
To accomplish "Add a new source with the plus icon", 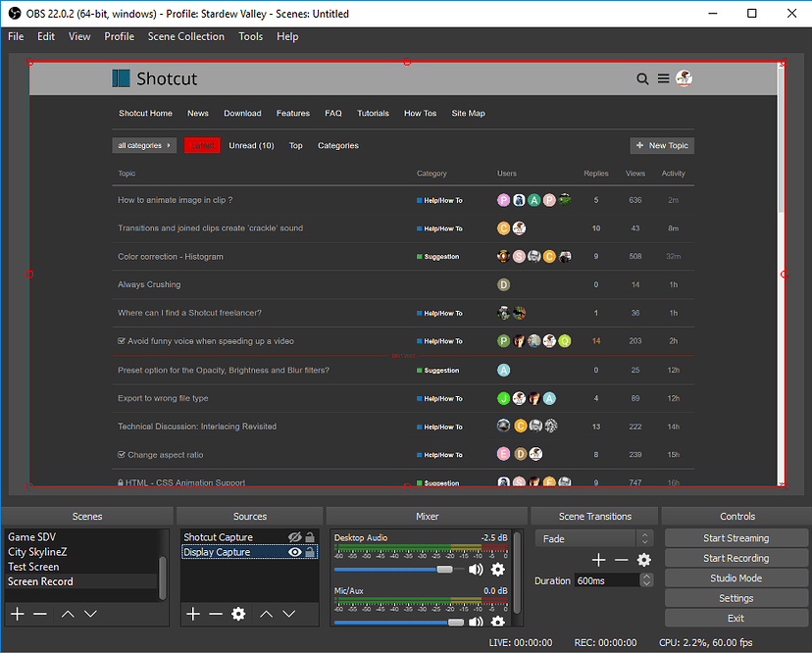I will pyautogui.click(x=193, y=614).
